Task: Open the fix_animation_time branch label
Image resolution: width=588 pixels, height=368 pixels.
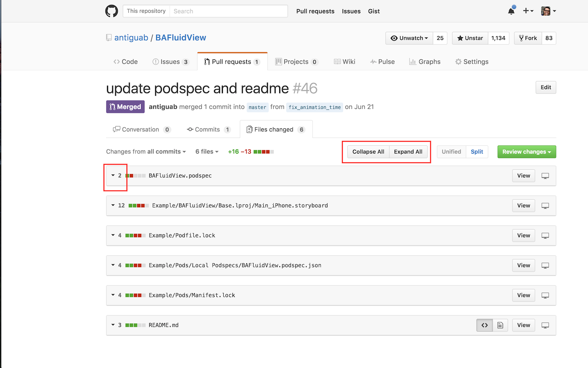Action: tap(315, 107)
